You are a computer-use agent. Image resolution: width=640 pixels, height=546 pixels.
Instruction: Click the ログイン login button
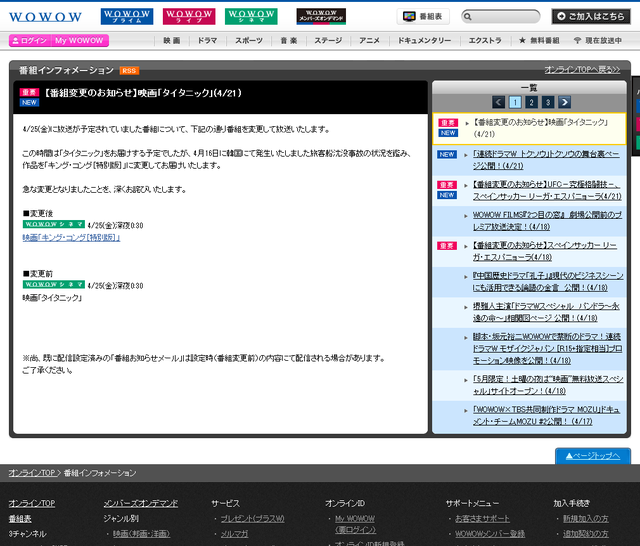(30, 40)
